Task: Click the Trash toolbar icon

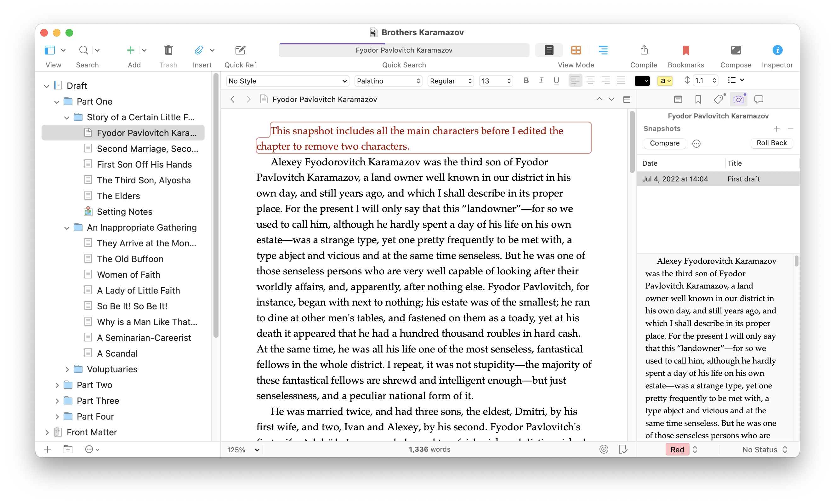Action: coord(168,50)
